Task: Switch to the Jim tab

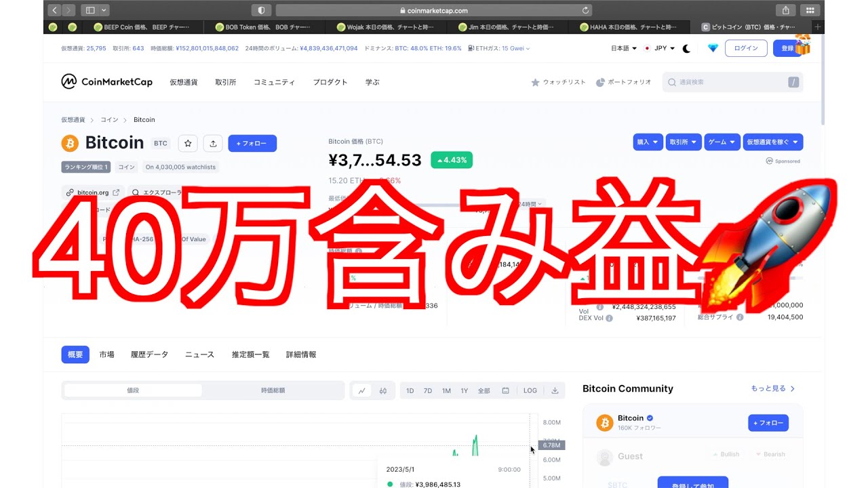Action: tap(507, 27)
